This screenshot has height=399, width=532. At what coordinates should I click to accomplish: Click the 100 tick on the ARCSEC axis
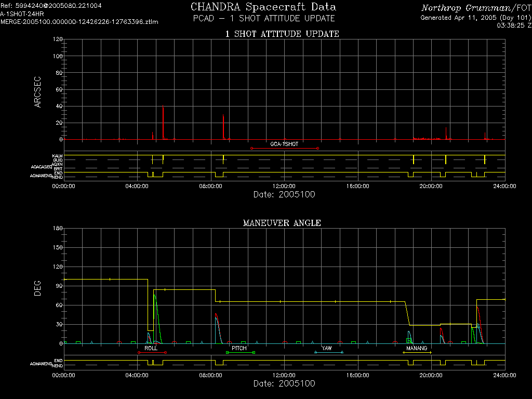57,56
